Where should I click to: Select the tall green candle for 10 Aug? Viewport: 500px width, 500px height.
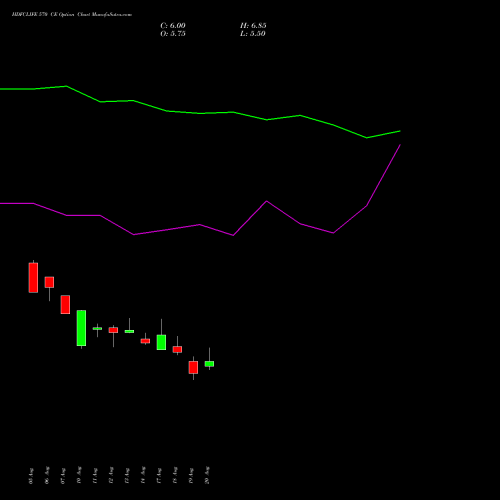[81, 328]
